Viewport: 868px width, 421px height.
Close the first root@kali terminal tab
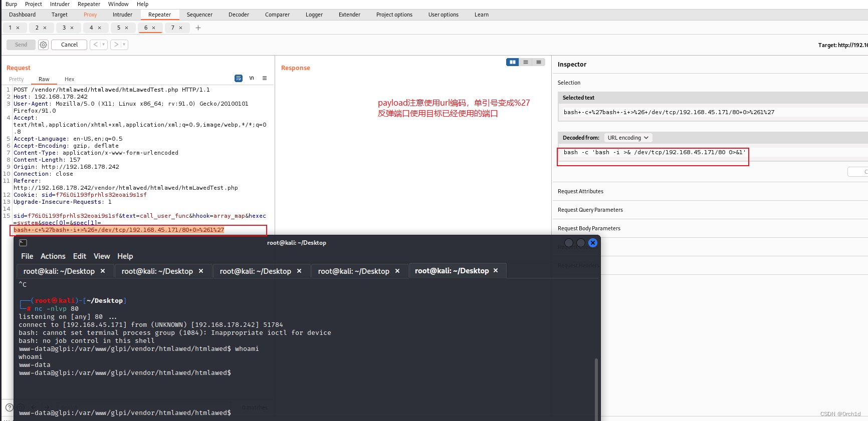[x=103, y=271]
